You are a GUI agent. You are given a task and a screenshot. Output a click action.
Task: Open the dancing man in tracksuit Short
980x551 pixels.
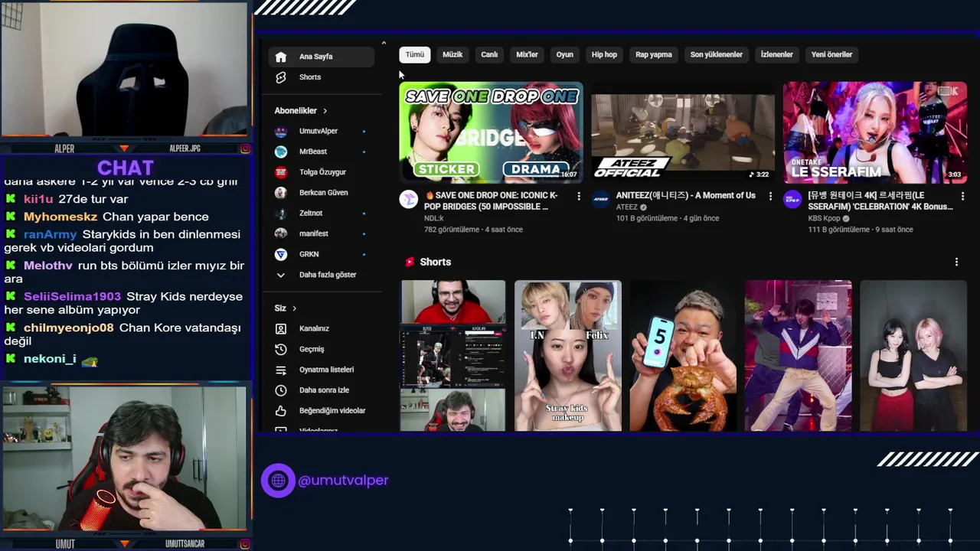click(x=798, y=355)
